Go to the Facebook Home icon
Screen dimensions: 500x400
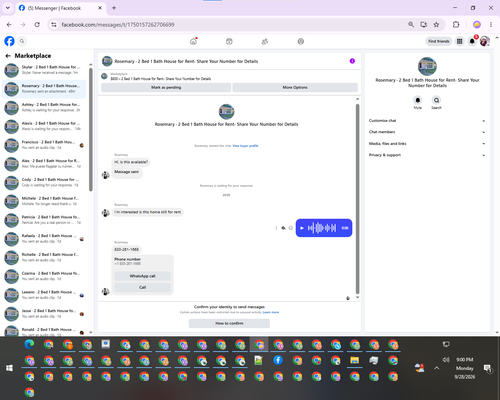193,41
